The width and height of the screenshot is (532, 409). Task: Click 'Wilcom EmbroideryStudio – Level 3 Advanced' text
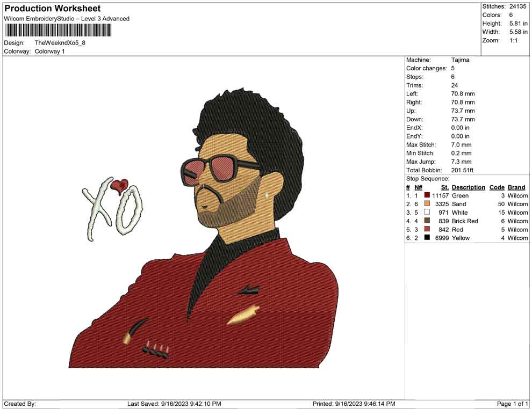coord(67,19)
